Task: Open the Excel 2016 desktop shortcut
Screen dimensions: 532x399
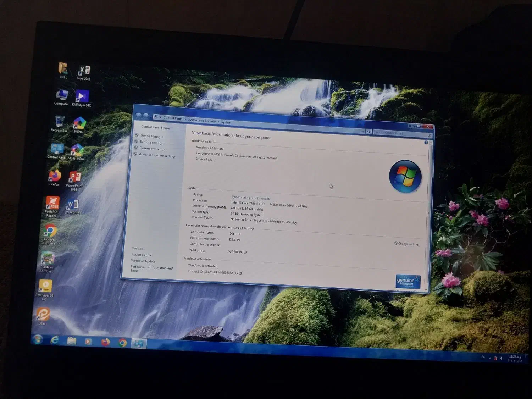Action: click(x=84, y=72)
